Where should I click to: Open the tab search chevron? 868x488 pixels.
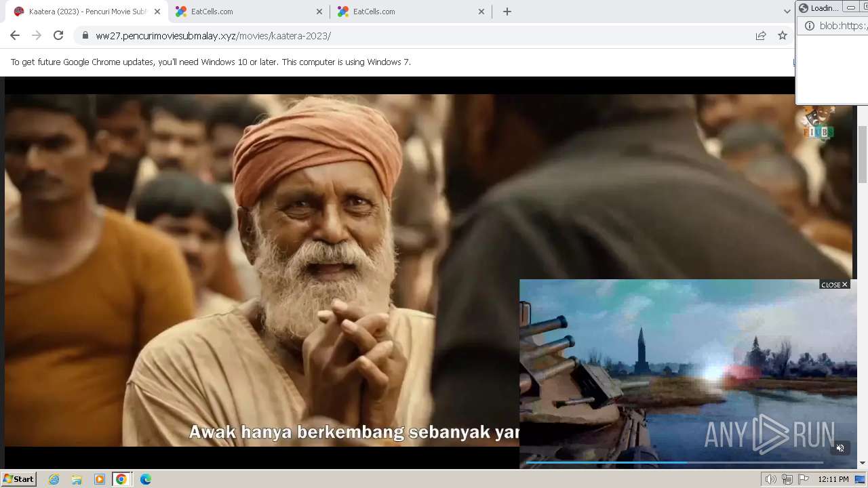(787, 12)
